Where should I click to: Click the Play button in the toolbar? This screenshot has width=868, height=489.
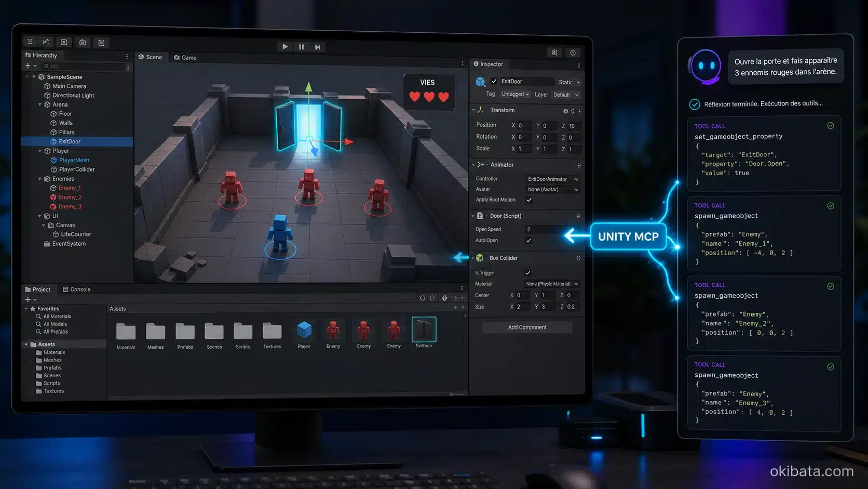tap(285, 47)
